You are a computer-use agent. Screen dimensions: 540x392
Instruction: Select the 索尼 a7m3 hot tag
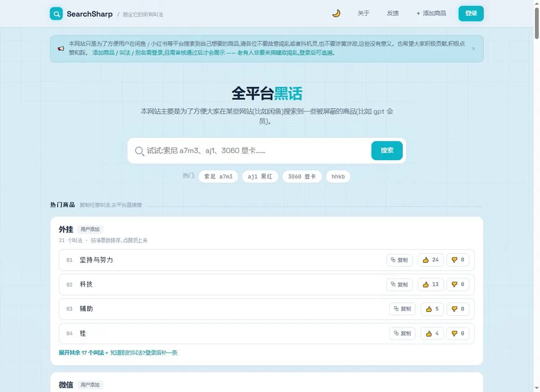coord(218,177)
